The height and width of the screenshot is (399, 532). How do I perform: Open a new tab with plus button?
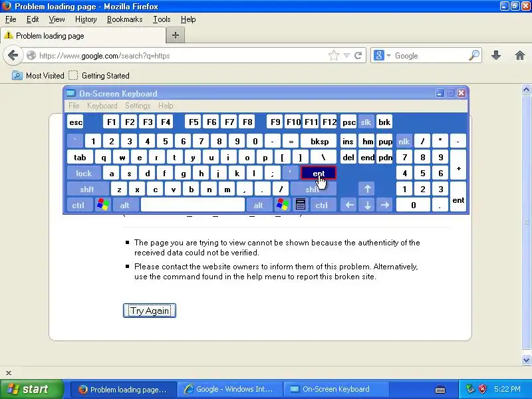click(x=176, y=35)
